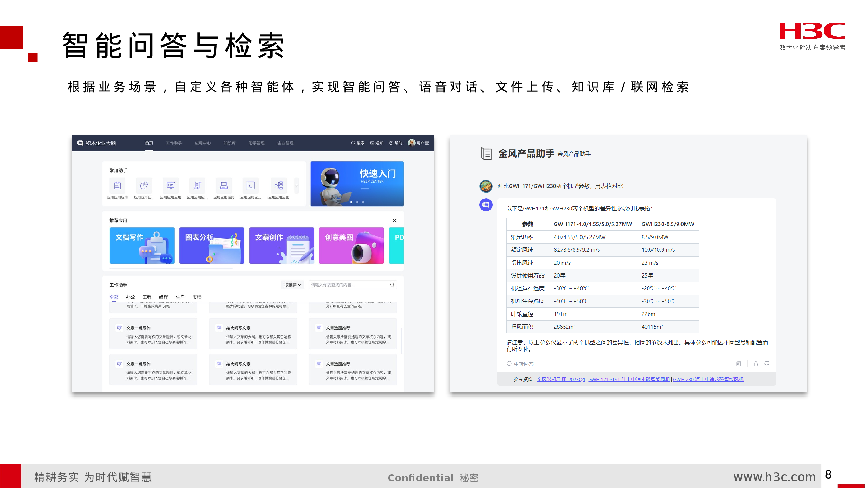Click the thumbs down icon
Viewport: 868px width, 488px height.
point(767,364)
